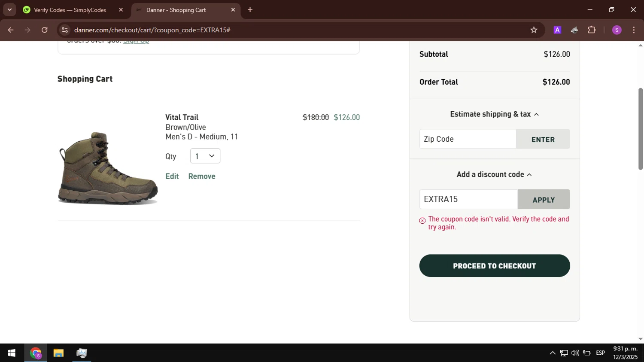This screenshot has height=362, width=644.
Task: Click the address bar URL
Action: click(x=152, y=30)
